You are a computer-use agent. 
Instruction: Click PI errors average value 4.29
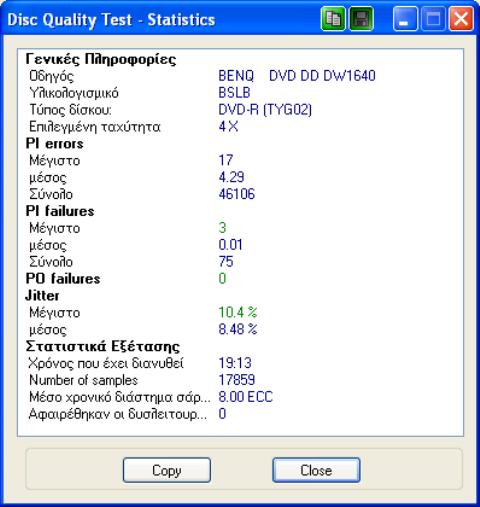[x=231, y=177]
